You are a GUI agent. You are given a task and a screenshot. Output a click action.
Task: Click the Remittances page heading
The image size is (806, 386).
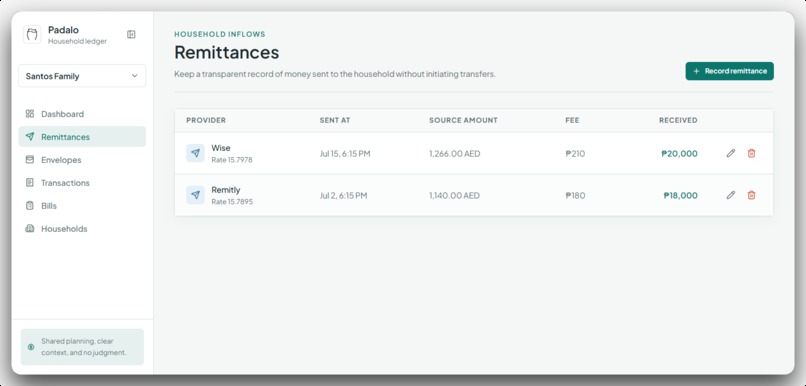227,52
